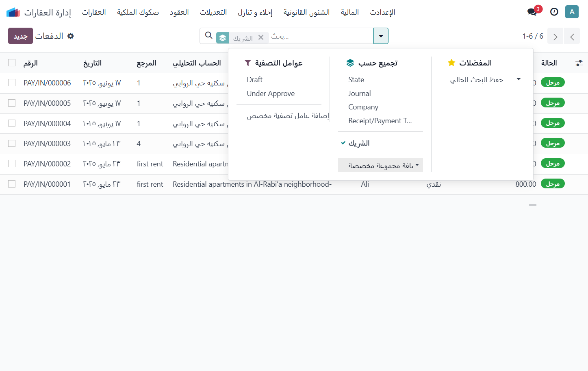Open optional columns adjust icon in table header
This screenshot has width=588, height=371.
[579, 63]
